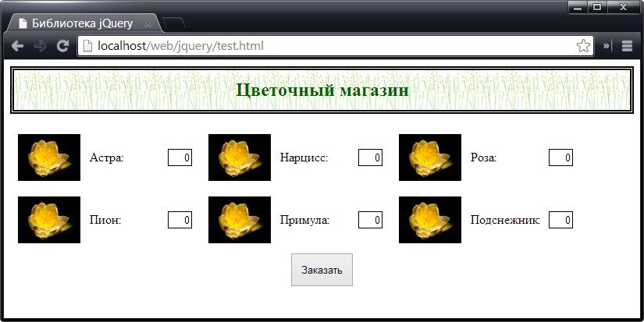
Task: Click the Пион quantity field
Action: (180, 220)
